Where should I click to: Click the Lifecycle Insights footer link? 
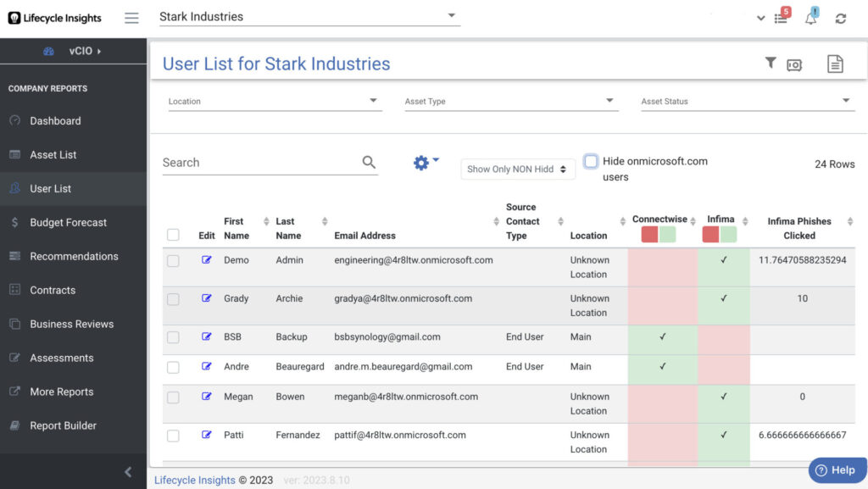pyautogui.click(x=194, y=481)
